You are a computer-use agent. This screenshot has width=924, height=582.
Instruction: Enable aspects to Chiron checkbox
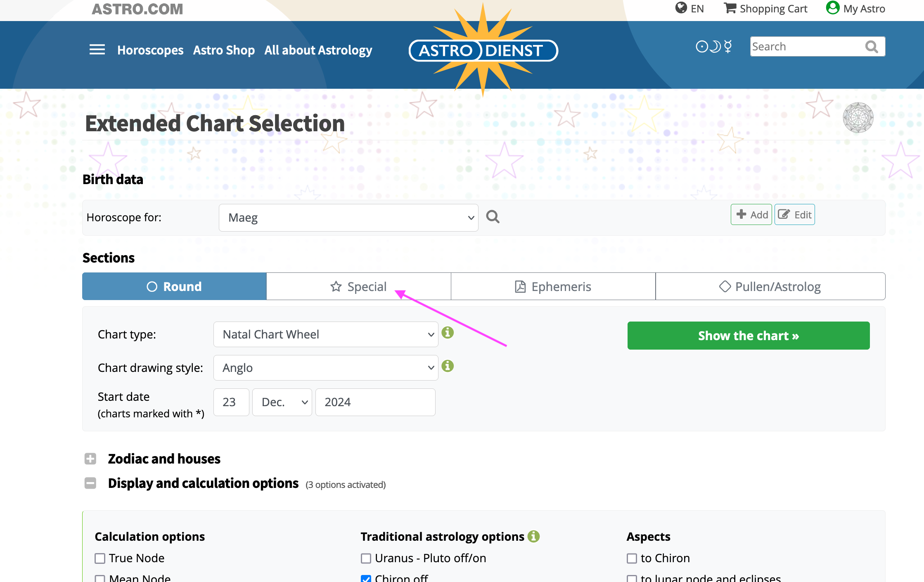click(632, 558)
